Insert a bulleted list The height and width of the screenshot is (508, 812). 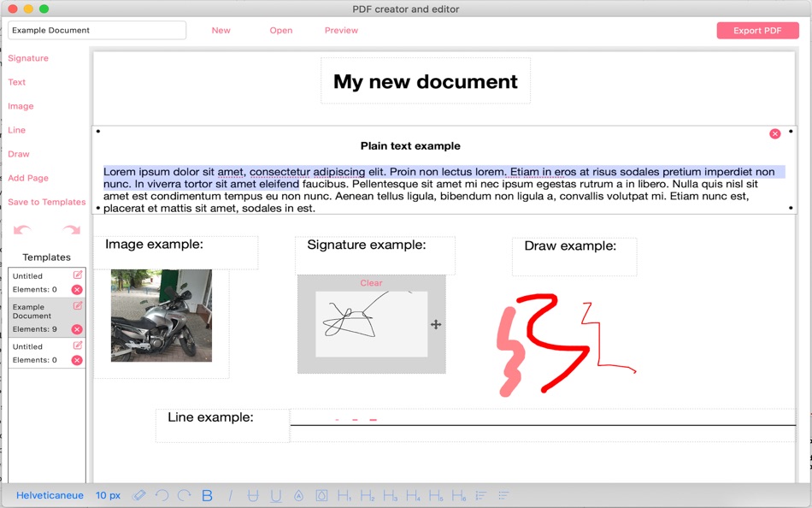pos(504,495)
